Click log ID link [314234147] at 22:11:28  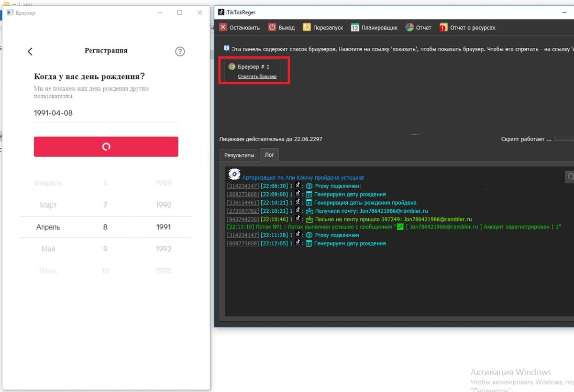point(243,235)
